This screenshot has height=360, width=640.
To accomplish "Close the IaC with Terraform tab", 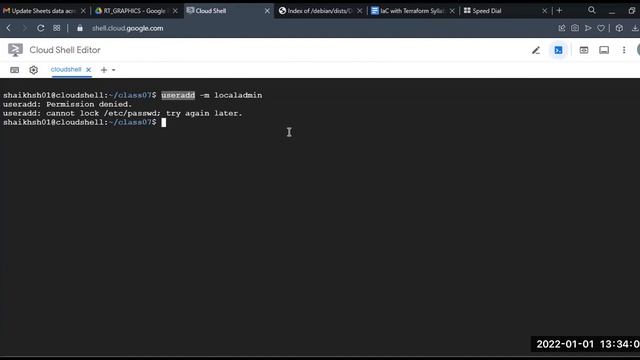I will [452, 11].
